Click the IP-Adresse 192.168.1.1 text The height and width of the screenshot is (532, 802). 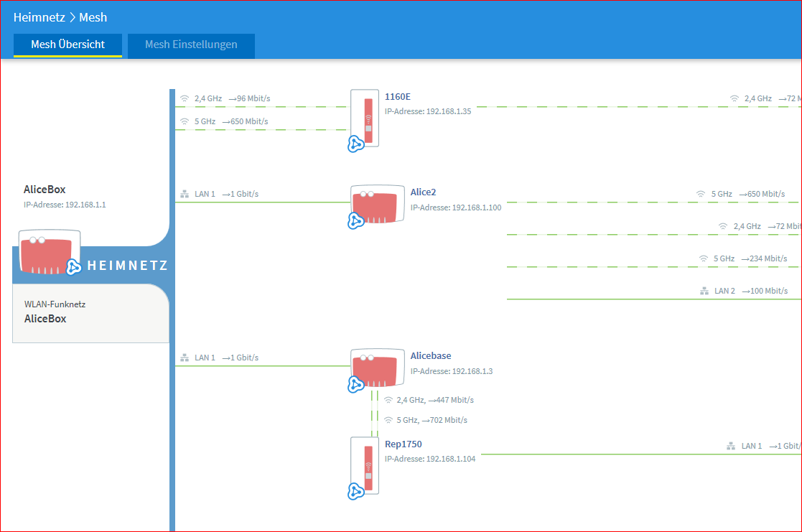coord(65,205)
